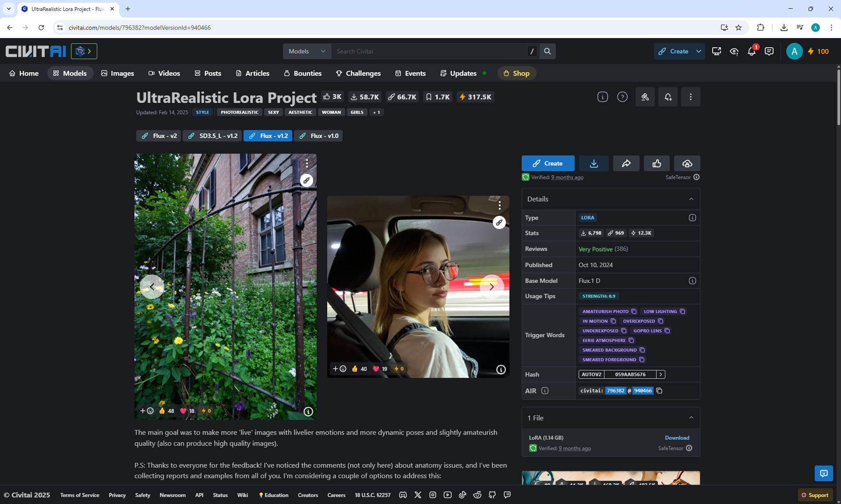Click the download icon button
841x504 pixels.
point(594,163)
